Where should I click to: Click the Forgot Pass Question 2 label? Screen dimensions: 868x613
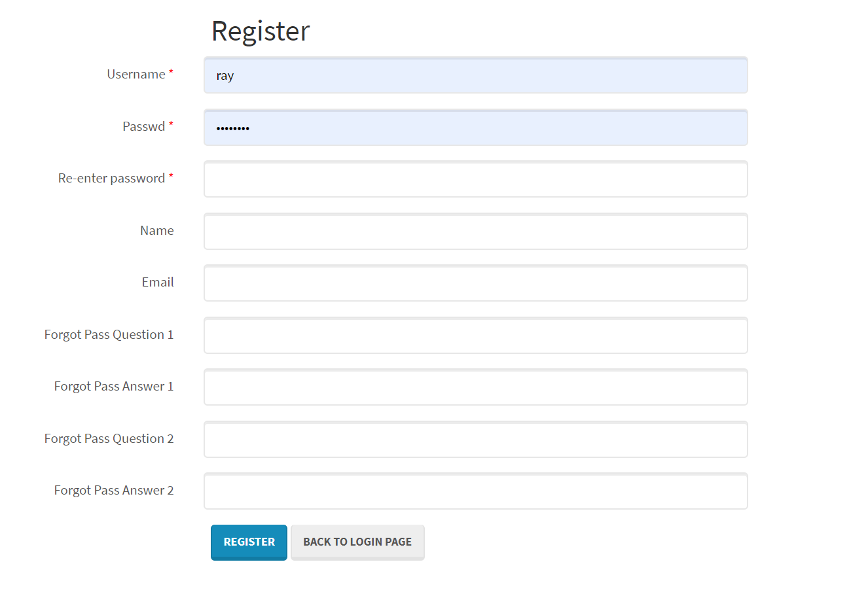pyautogui.click(x=109, y=439)
